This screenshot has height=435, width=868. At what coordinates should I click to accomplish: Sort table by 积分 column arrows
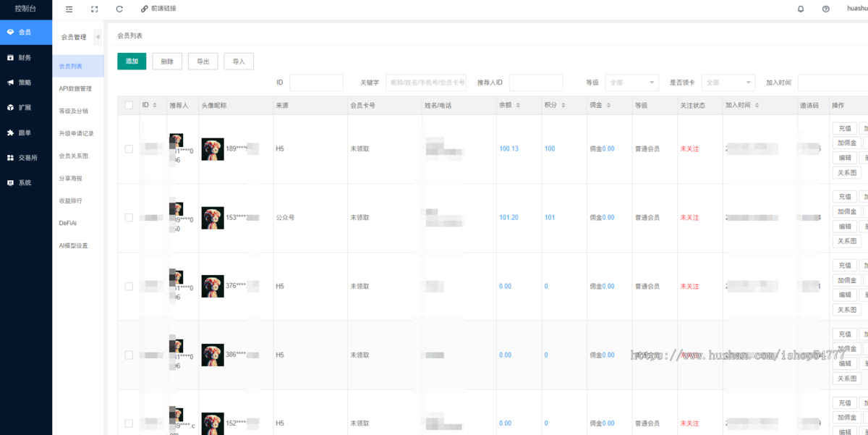coord(564,105)
